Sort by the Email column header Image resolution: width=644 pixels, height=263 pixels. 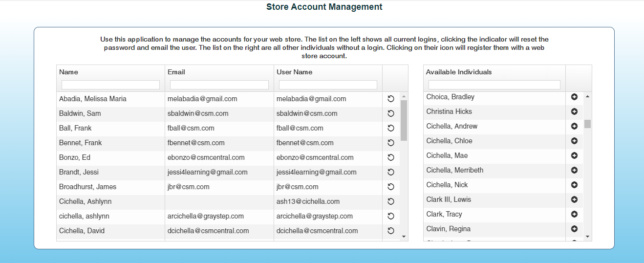pyautogui.click(x=176, y=72)
